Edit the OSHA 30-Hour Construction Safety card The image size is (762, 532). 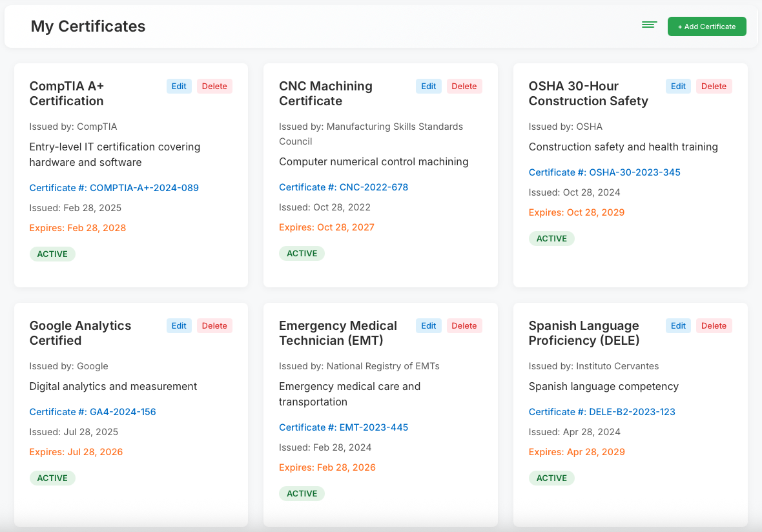click(679, 86)
